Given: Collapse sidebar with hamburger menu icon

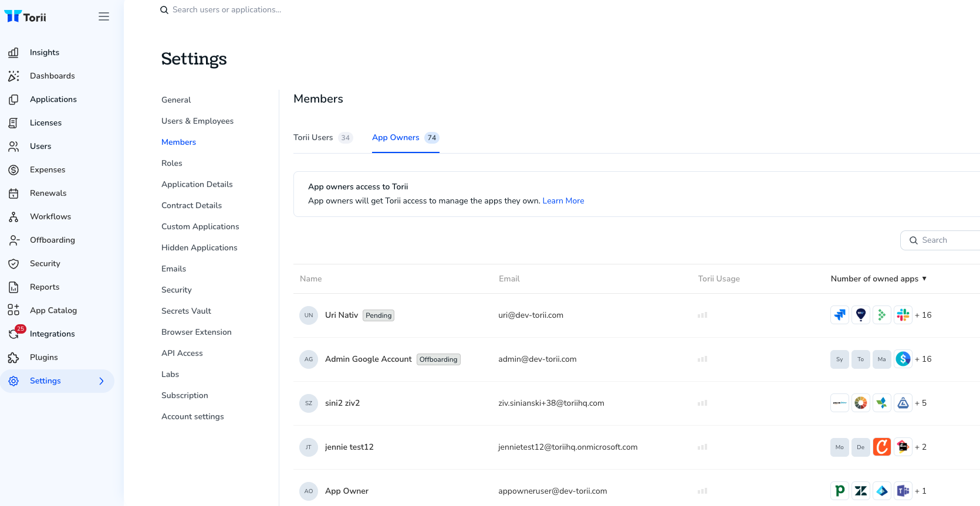Looking at the screenshot, I should coord(104,17).
